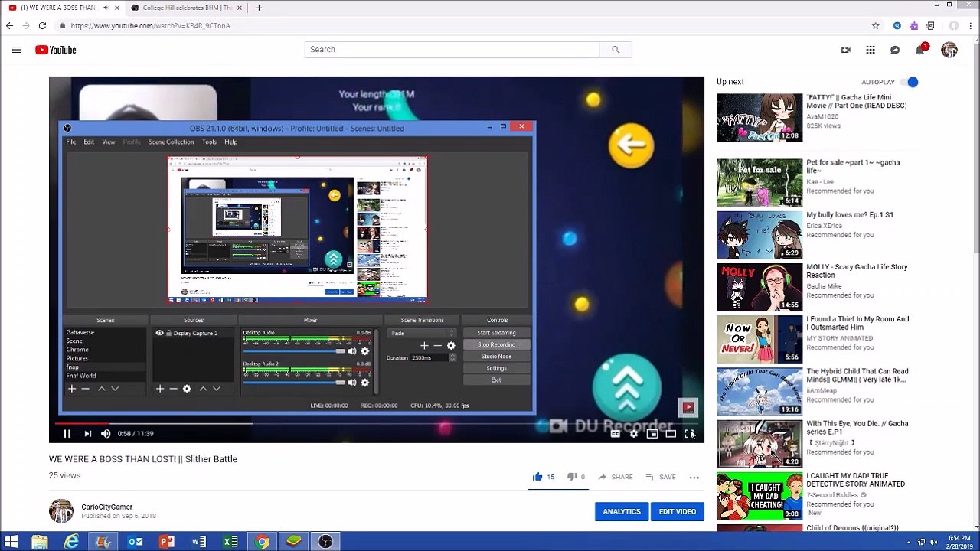Open the I CAUGHT MY DAD thumbnail

(759, 496)
